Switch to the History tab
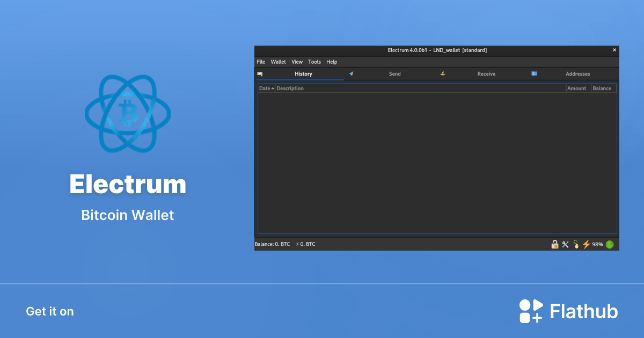Image resolution: width=644 pixels, height=338 pixels. pyautogui.click(x=300, y=74)
